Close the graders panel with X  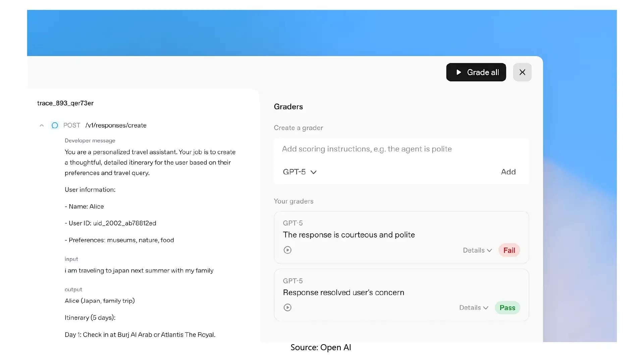[522, 72]
